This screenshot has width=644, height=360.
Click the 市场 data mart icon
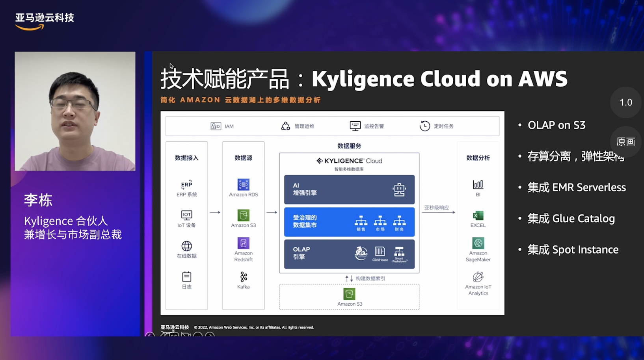[380, 221]
